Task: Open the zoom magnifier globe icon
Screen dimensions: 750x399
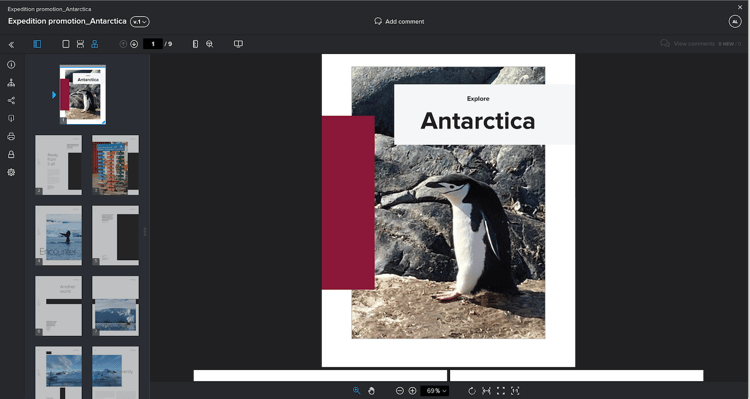Action: (210, 44)
